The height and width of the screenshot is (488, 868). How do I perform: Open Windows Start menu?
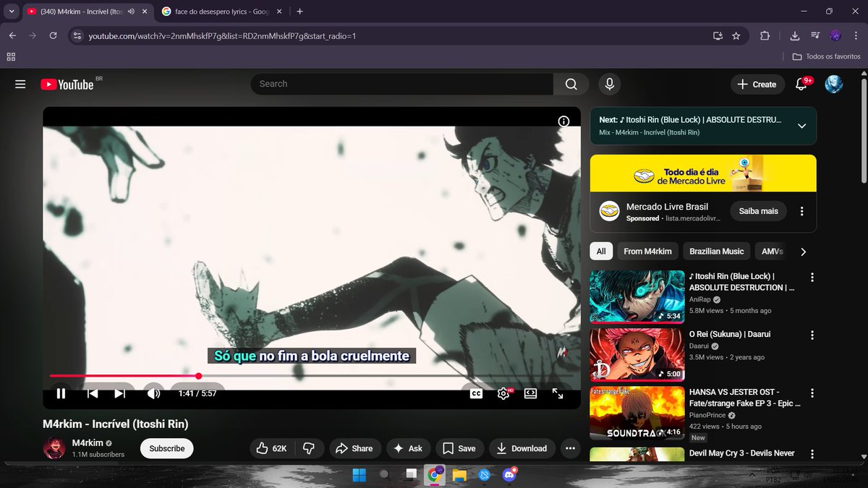click(x=359, y=475)
